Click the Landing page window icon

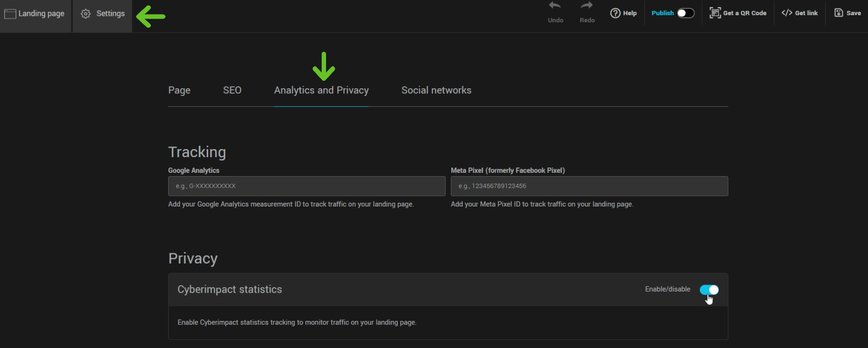click(10, 14)
